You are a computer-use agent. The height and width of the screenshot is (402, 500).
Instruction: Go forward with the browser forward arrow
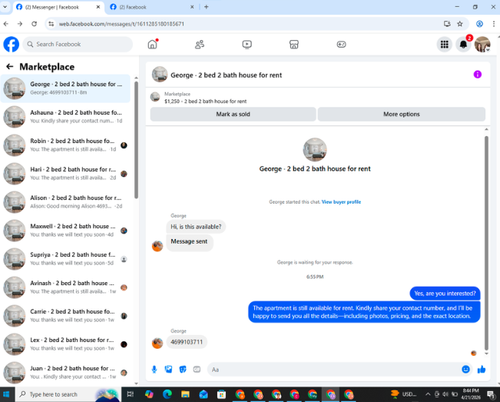point(20,24)
